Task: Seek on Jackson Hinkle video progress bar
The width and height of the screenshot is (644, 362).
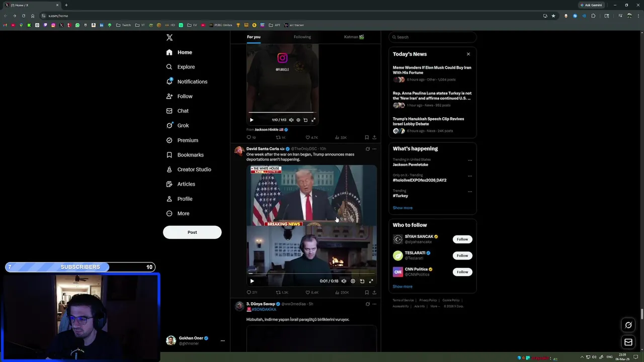Action: coord(282,112)
